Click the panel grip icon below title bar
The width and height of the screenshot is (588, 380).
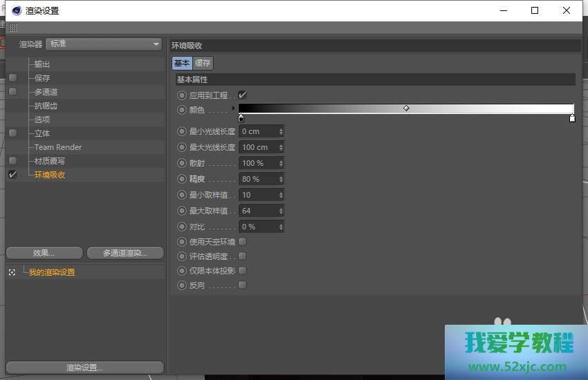pyautogui.click(x=13, y=28)
